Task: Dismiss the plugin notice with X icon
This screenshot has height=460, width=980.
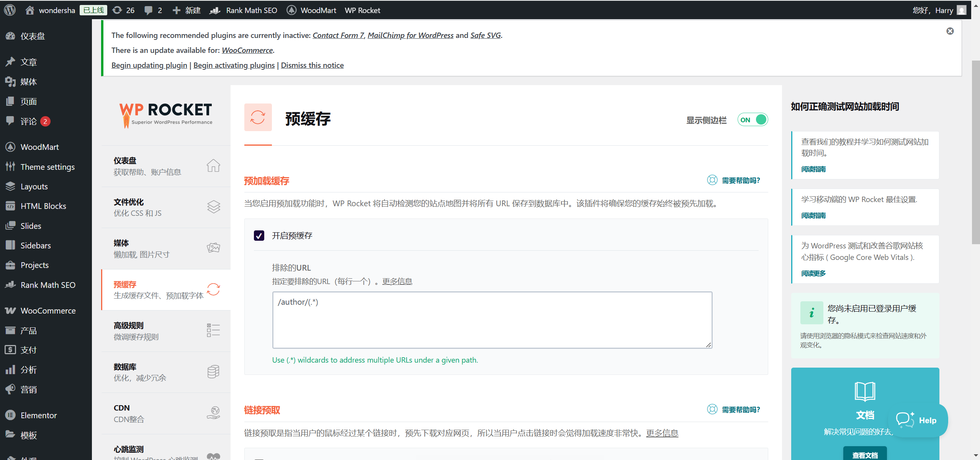Action: click(x=950, y=31)
